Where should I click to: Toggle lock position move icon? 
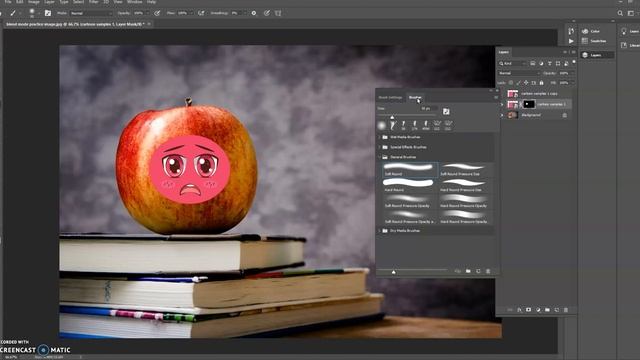pos(526,83)
